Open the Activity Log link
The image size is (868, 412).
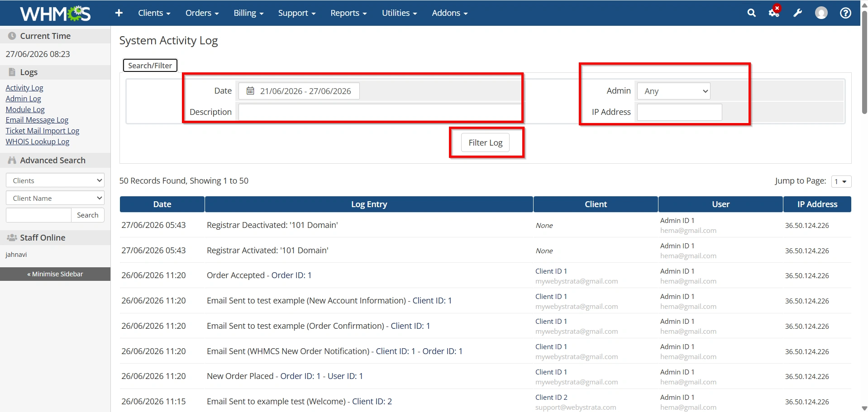[24, 88]
